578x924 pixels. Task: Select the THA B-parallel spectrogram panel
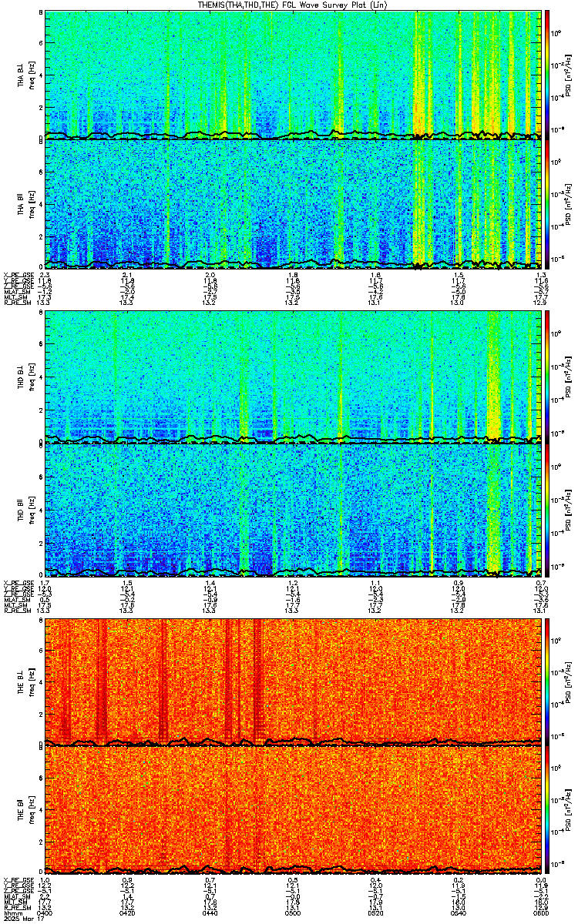[x=293, y=203]
